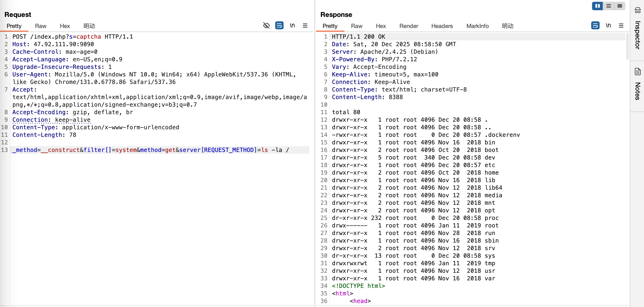The width and height of the screenshot is (644, 307).
Task: Open Request panel hamburger options menu
Action: click(305, 26)
